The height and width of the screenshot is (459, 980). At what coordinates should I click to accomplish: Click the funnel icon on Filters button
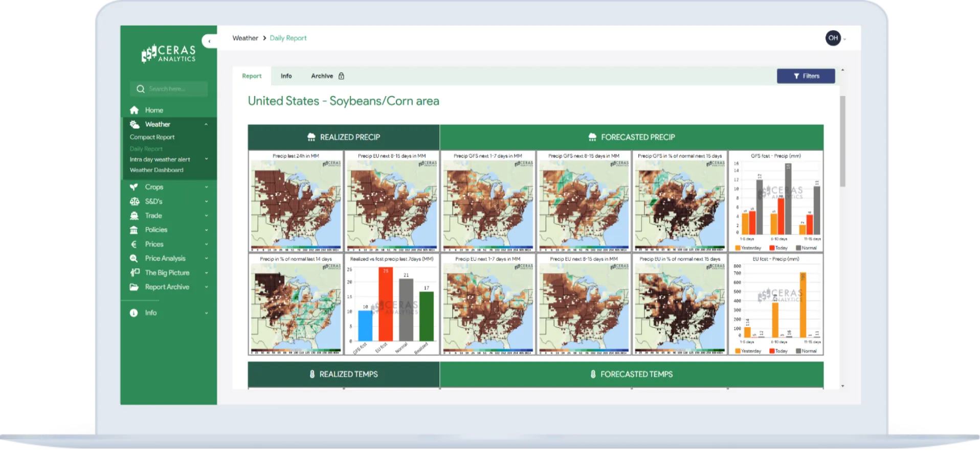pos(796,76)
